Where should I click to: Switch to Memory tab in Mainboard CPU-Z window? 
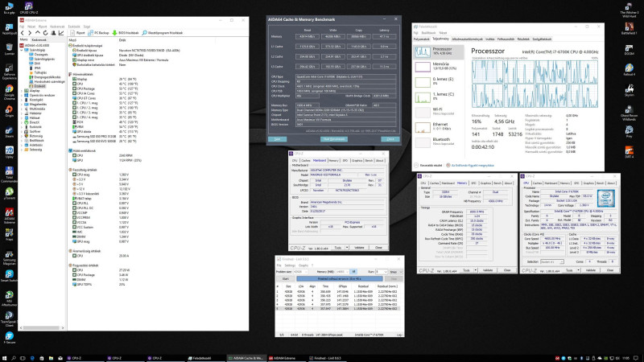point(333,160)
